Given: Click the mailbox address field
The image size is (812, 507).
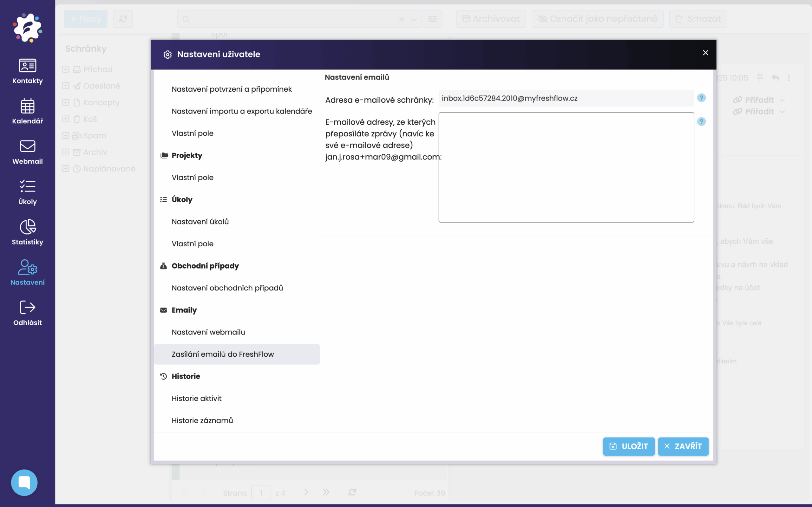Looking at the screenshot, I should click(566, 98).
